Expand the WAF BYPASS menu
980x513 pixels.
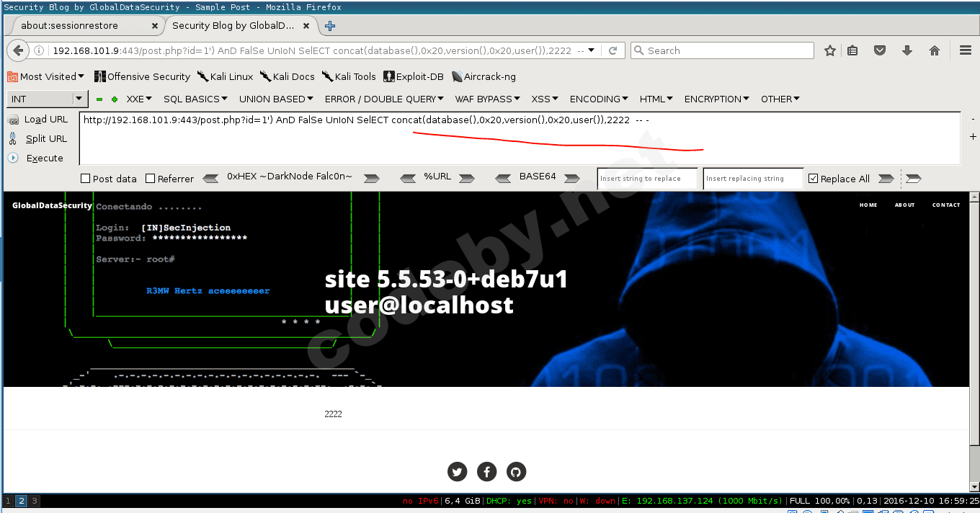[488, 99]
